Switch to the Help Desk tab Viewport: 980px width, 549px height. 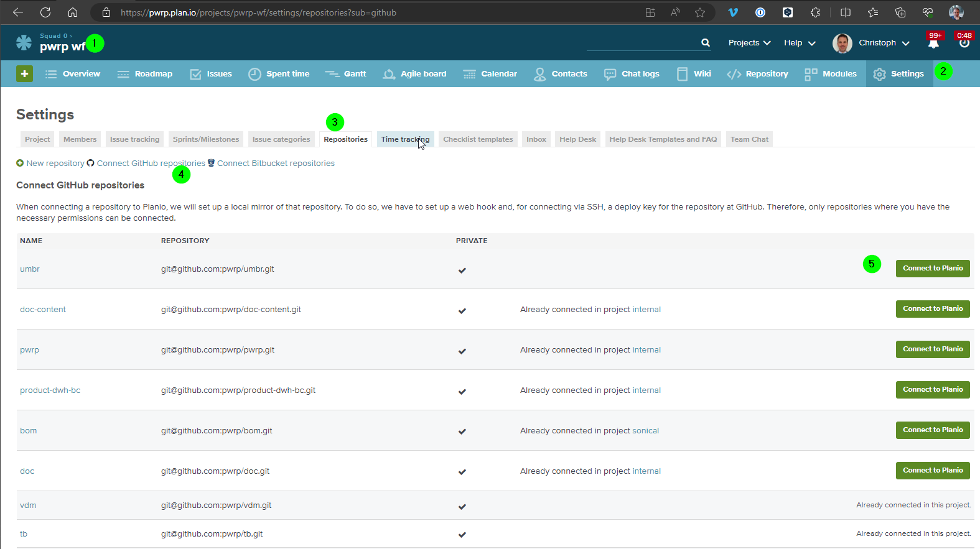(578, 139)
